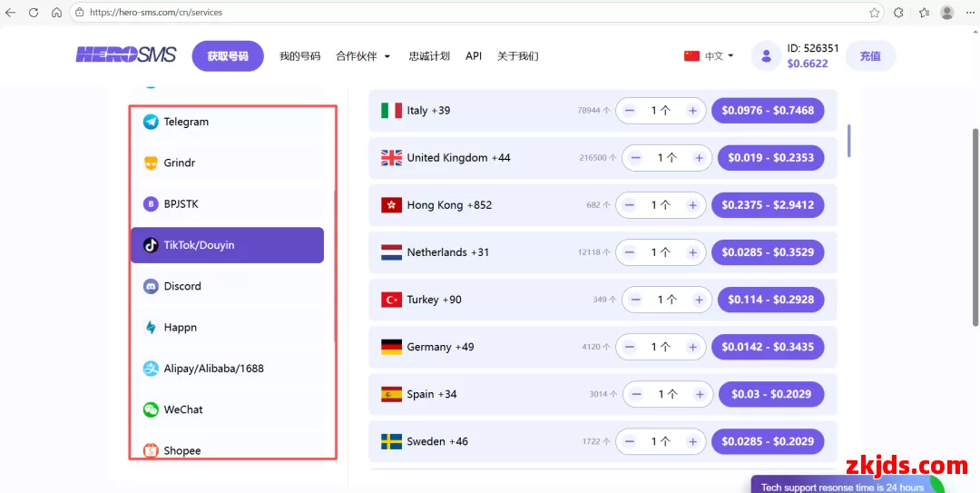This screenshot has height=493, width=980.
Task: Increase Germany quantity with plus
Action: (x=692, y=347)
